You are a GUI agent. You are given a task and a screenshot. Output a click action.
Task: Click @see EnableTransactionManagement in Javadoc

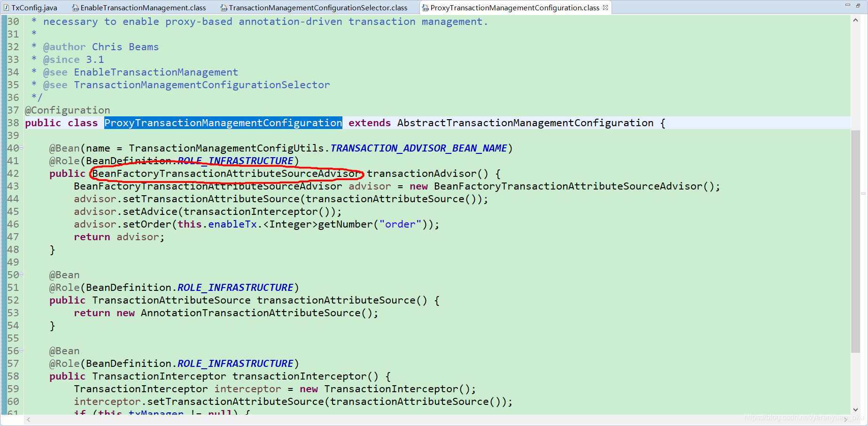coord(140,72)
